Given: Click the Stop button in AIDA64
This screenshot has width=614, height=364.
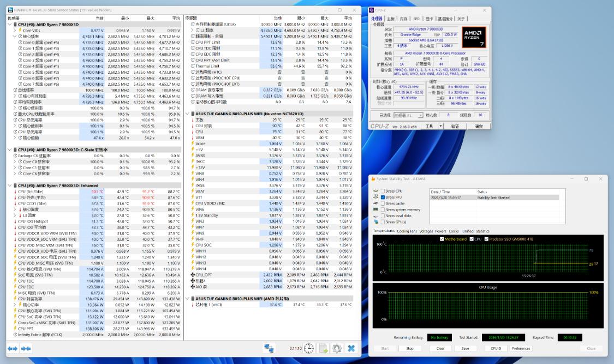Looking at the screenshot, I should (x=410, y=348).
